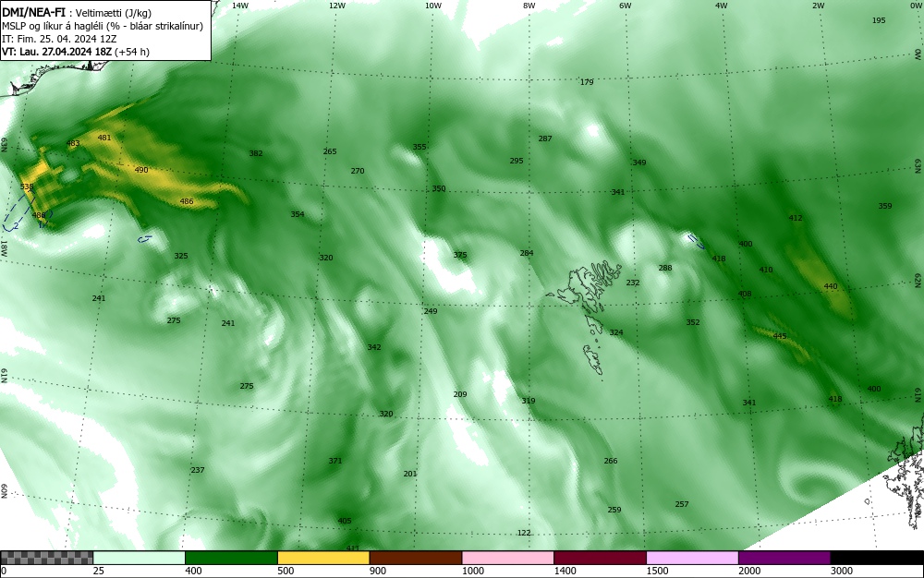Click the map value 359

[x=885, y=206]
